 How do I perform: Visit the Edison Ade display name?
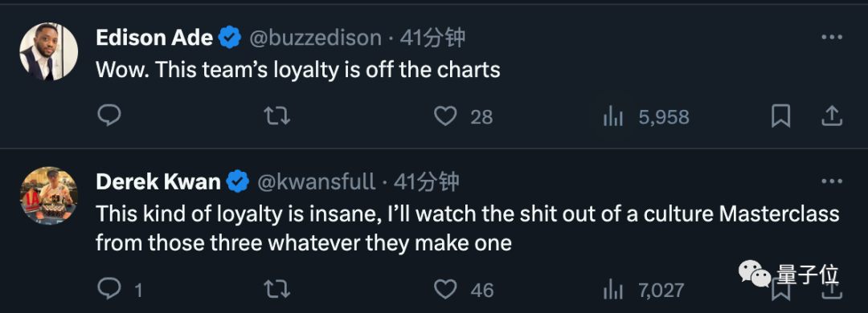click(154, 38)
